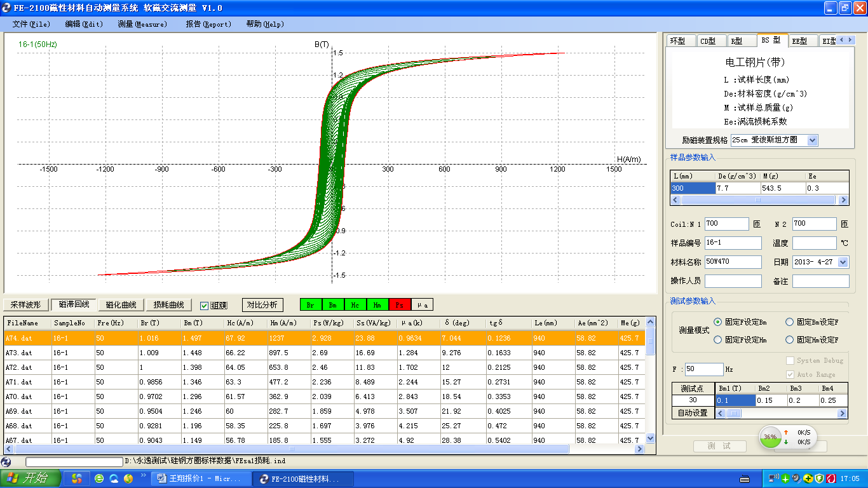Click the Ps(W/kg) column header
This screenshot has width=868, height=488.
(x=331, y=323)
